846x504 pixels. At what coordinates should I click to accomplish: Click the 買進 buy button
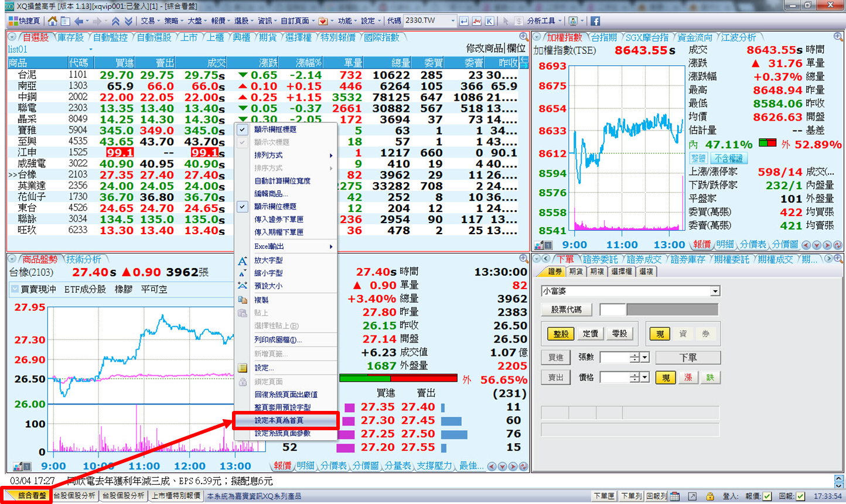click(555, 358)
